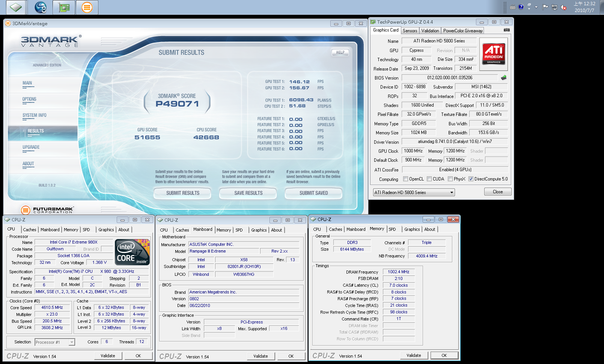This screenshot has height=364, width=604.
Task: Enable the CUDA checkbox
Action: pyautogui.click(x=429, y=179)
